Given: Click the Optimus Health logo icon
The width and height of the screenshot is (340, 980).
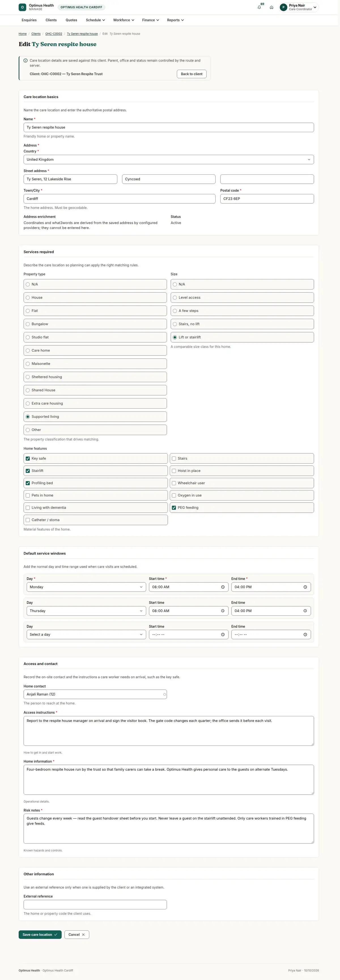Looking at the screenshot, I should pos(22,7).
